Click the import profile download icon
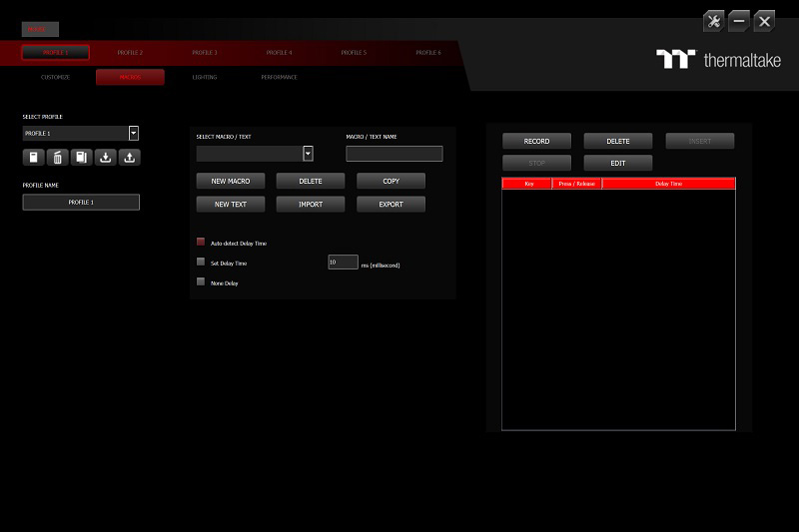The height and width of the screenshot is (532, 799). tap(106, 157)
